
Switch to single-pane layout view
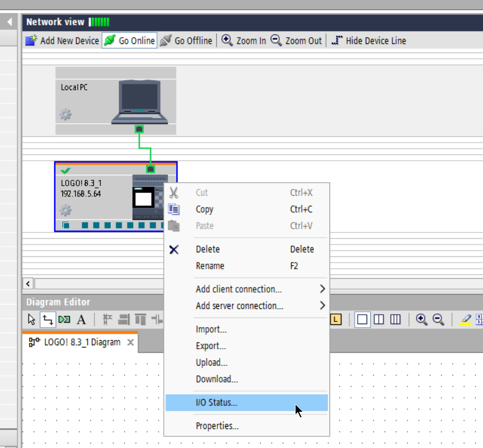point(362,319)
